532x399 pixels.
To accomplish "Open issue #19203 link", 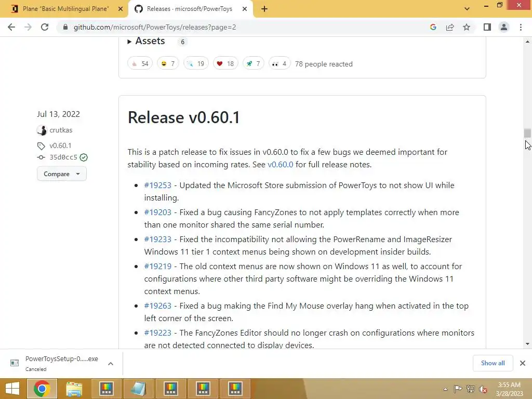I will 158,212.
